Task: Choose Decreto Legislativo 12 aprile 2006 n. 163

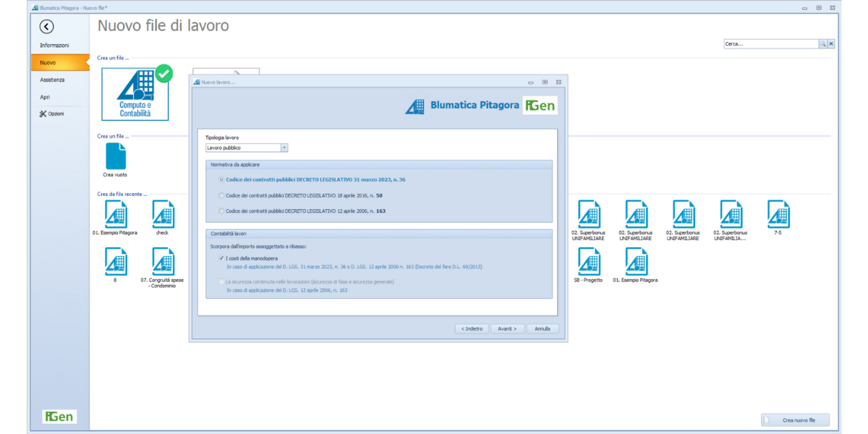Action: pyautogui.click(x=221, y=211)
